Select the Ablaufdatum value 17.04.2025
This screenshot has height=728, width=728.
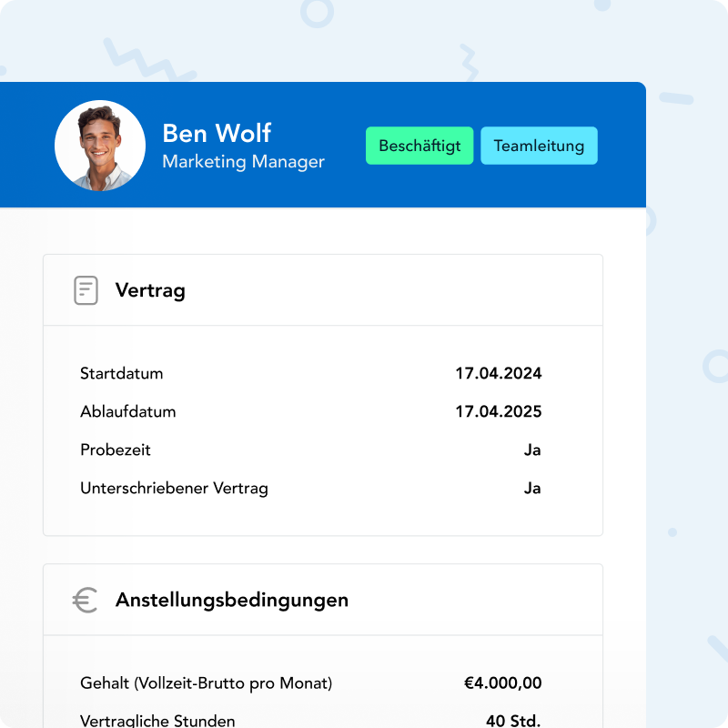tap(498, 411)
